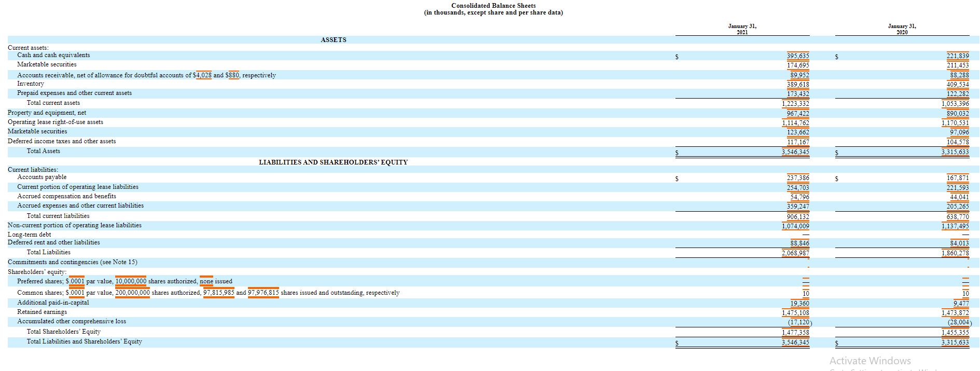Viewport: 980px width, 371px height.
Task: Click the 88,846 deferred rent value
Action: pos(799,243)
